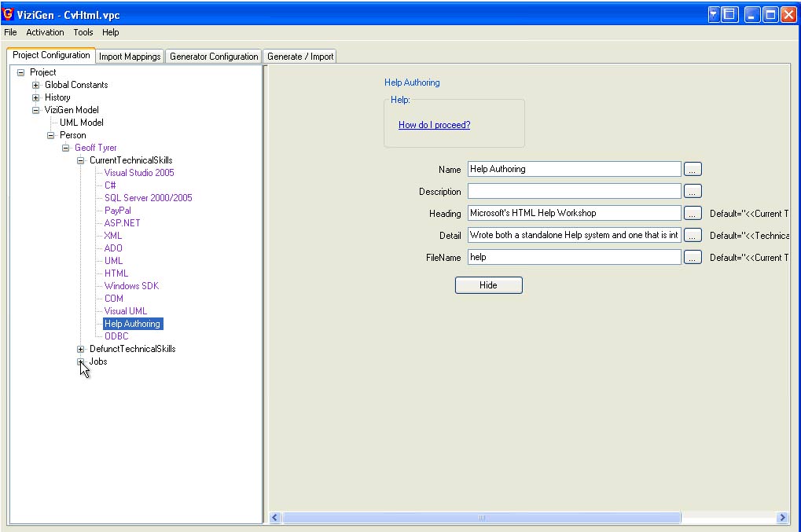Expand the History tree node
The height and width of the screenshot is (532, 801).
(35, 97)
